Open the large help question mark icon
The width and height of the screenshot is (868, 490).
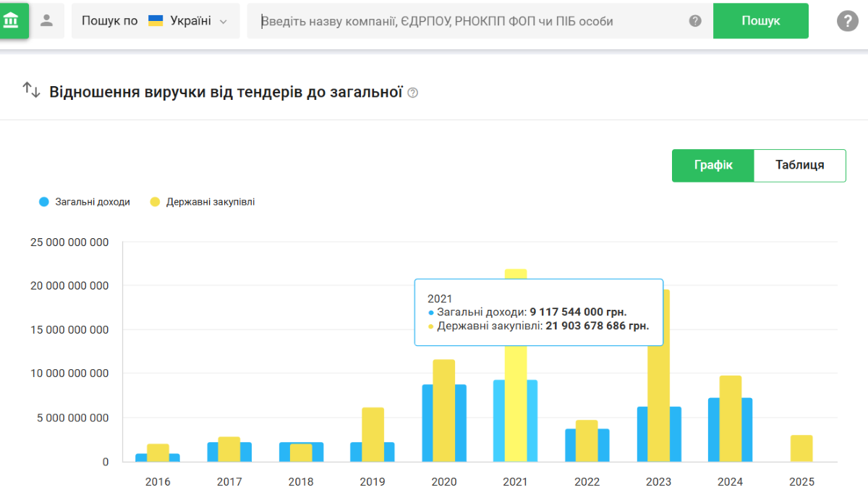[847, 21]
